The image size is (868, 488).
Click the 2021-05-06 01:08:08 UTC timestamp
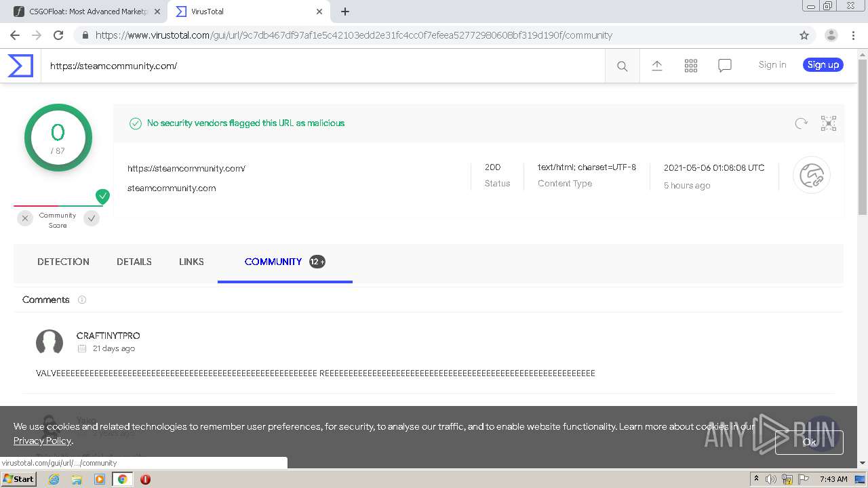714,167
